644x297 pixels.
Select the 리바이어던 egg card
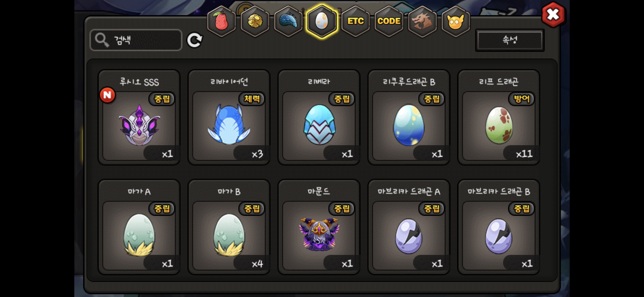pyautogui.click(x=229, y=117)
